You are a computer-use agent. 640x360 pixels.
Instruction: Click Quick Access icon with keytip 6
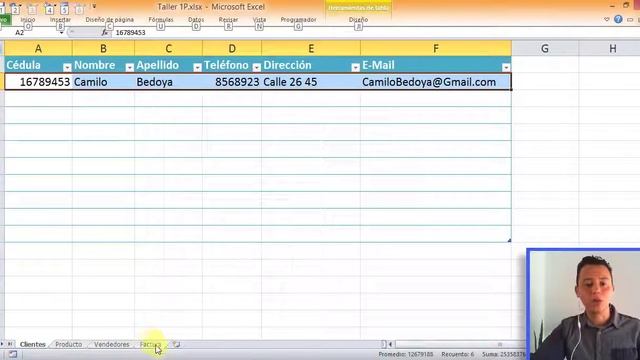[x=80, y=9]
